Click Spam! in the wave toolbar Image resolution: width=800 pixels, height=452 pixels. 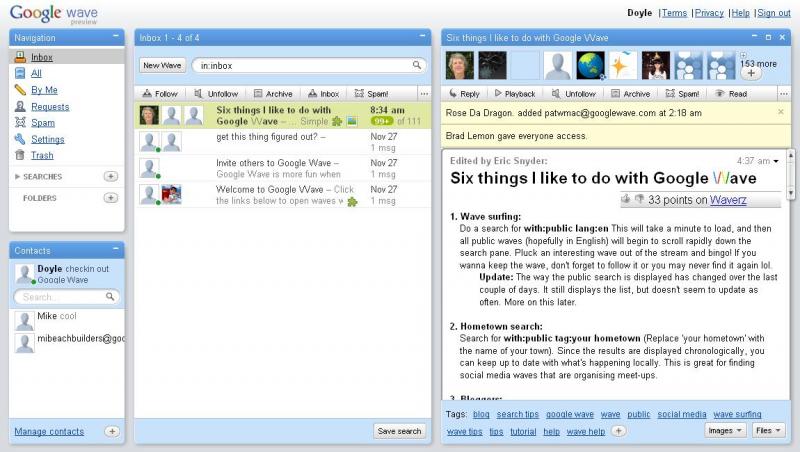[683, 94]
